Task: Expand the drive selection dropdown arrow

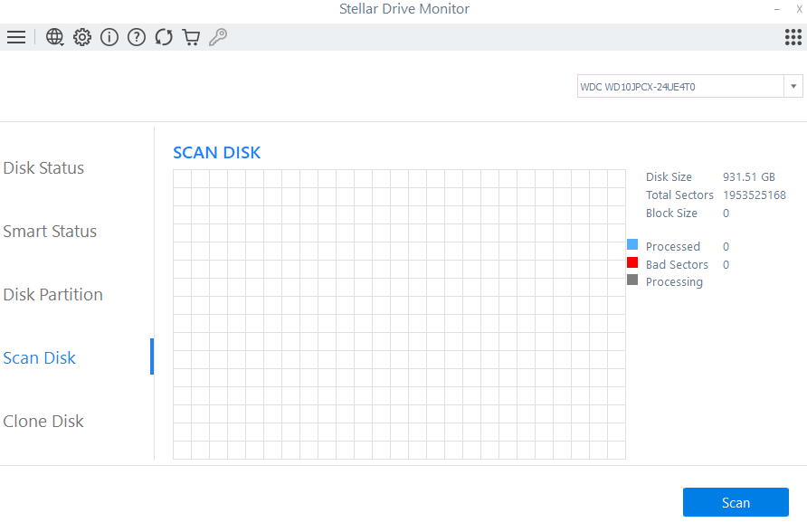Action: pyautogui.click(x=793, y=86)
